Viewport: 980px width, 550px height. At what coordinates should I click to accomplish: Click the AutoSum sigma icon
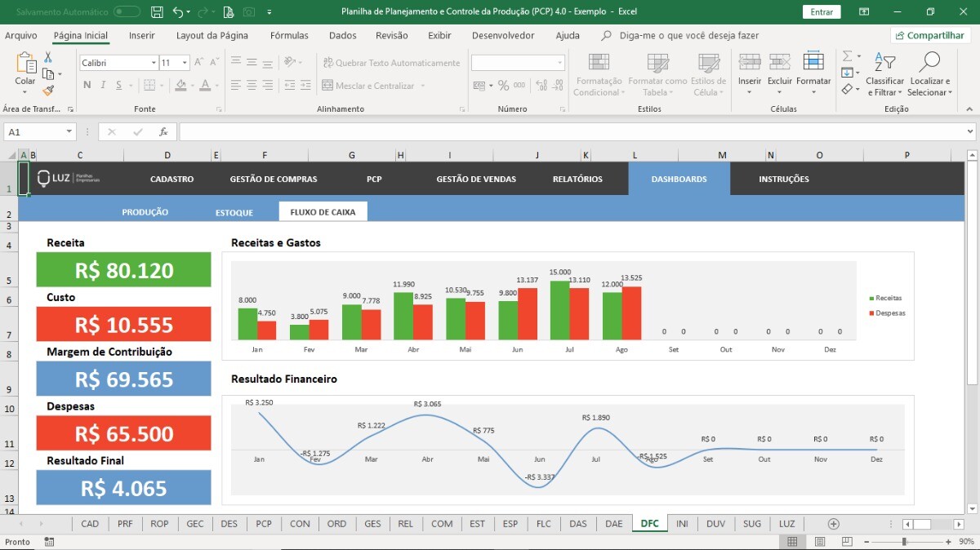tap(848, 55)
